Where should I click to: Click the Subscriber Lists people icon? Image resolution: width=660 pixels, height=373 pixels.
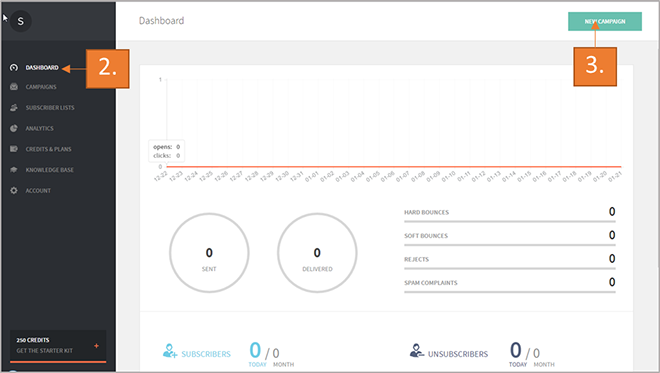pos(14,107)
